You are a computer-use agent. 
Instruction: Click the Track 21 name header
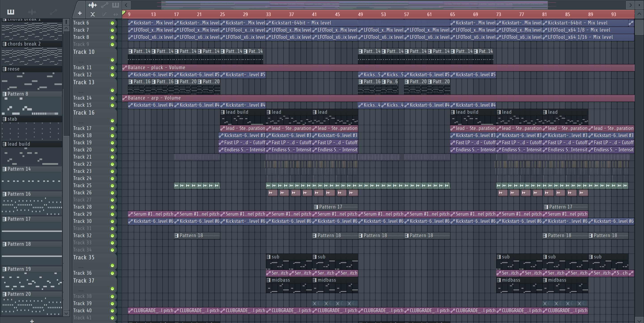pos(82,157)
